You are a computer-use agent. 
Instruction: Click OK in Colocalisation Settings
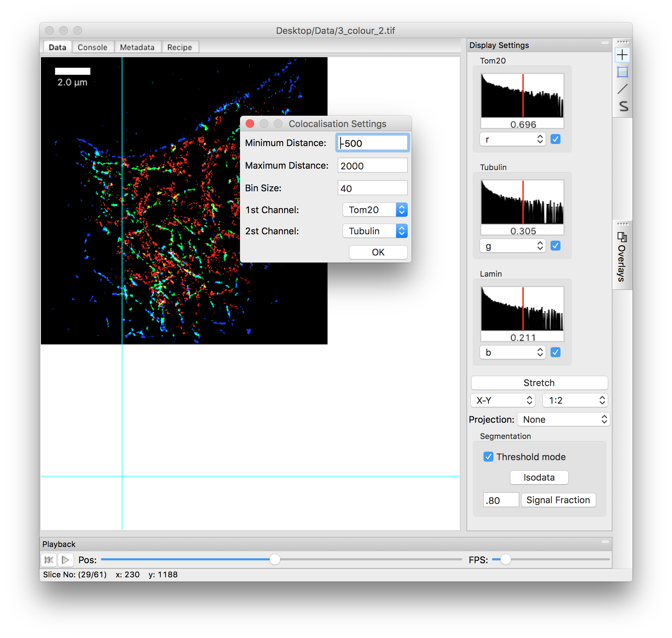(378, 252)
